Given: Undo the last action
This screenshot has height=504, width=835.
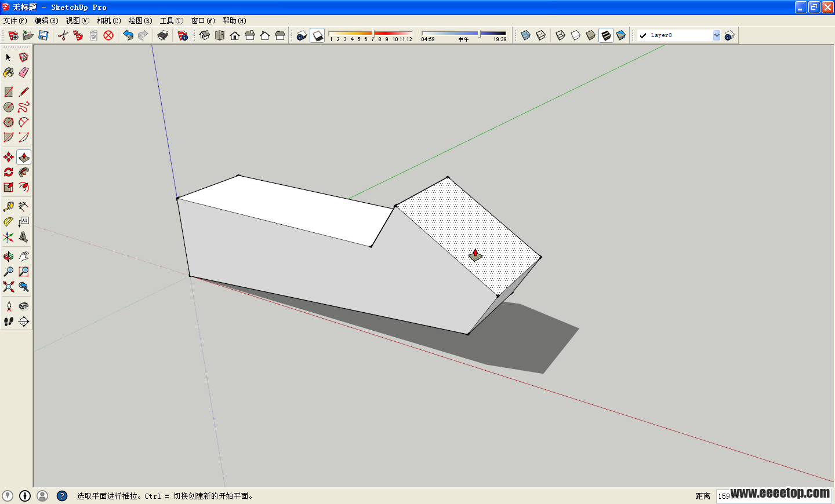Looking at the screenshot, I should [128, 35].
